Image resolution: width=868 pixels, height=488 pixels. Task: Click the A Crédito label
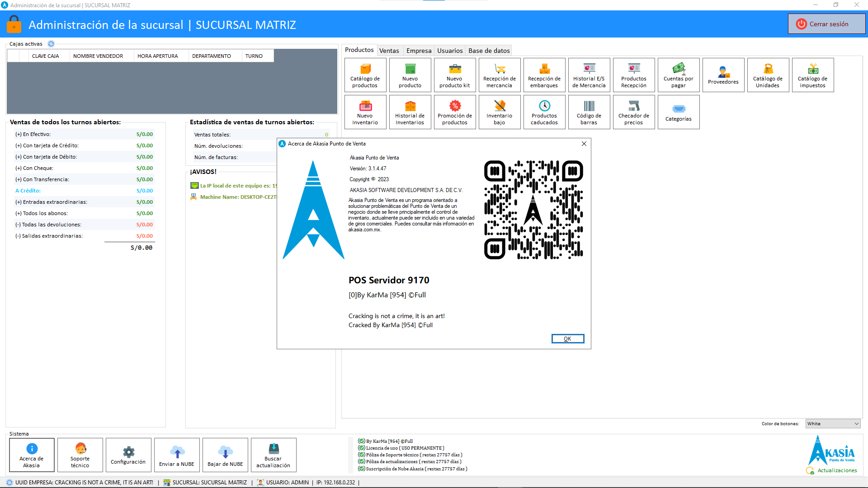tap(28, 191)
